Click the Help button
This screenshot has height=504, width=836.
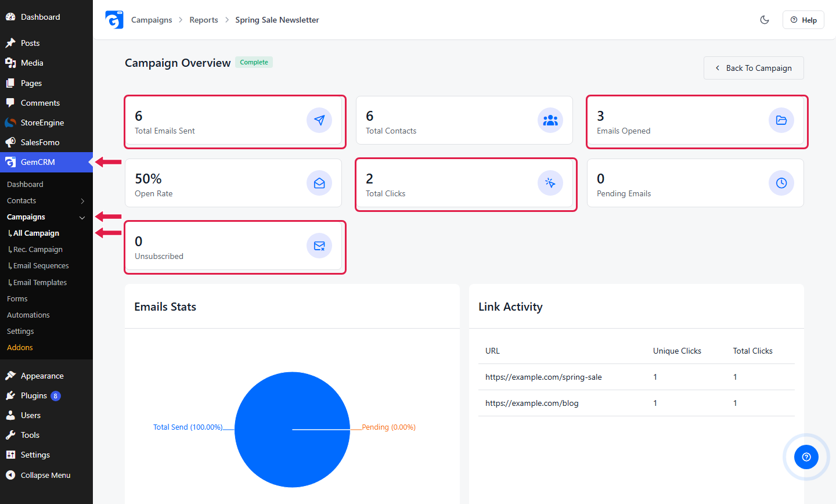803,20
